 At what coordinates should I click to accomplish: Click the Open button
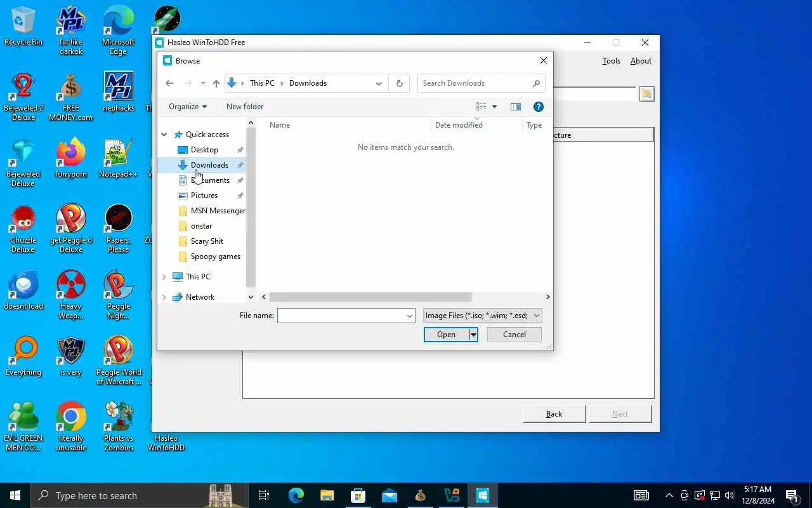point(446,335)
